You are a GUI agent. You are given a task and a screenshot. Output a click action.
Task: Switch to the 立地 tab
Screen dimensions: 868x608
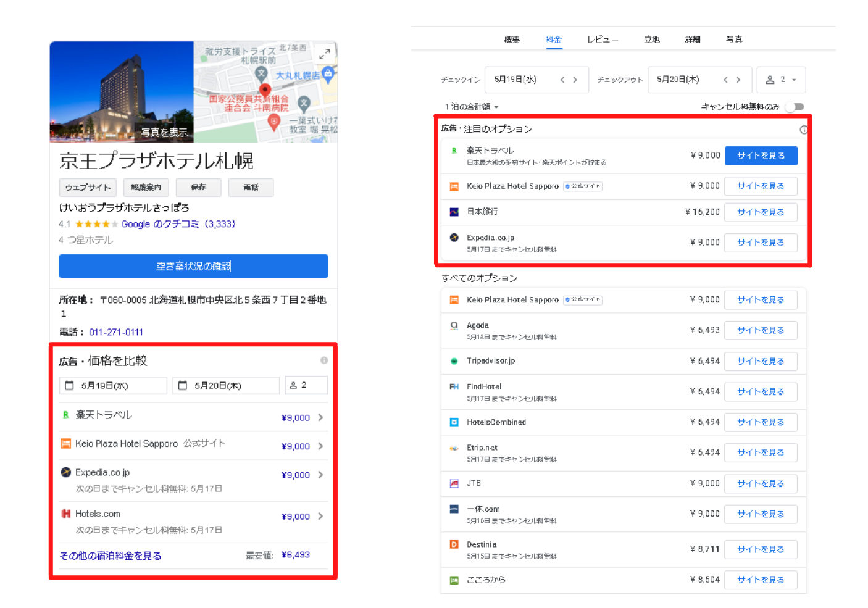[x=652, y=40]
